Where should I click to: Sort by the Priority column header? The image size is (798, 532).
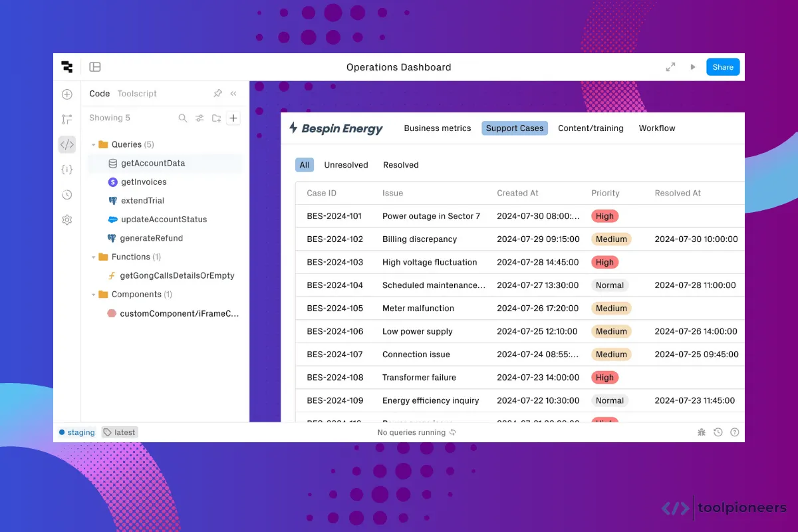point(605,193)
